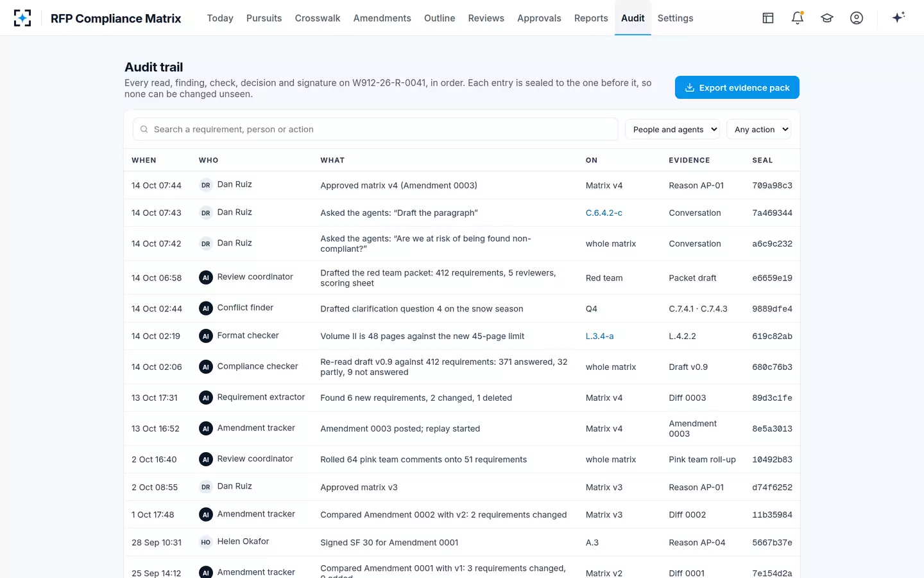Viewport: 924px width, 578px height.
Task: Select the RFP Compliance Matrix title
Action: [116, 18]
